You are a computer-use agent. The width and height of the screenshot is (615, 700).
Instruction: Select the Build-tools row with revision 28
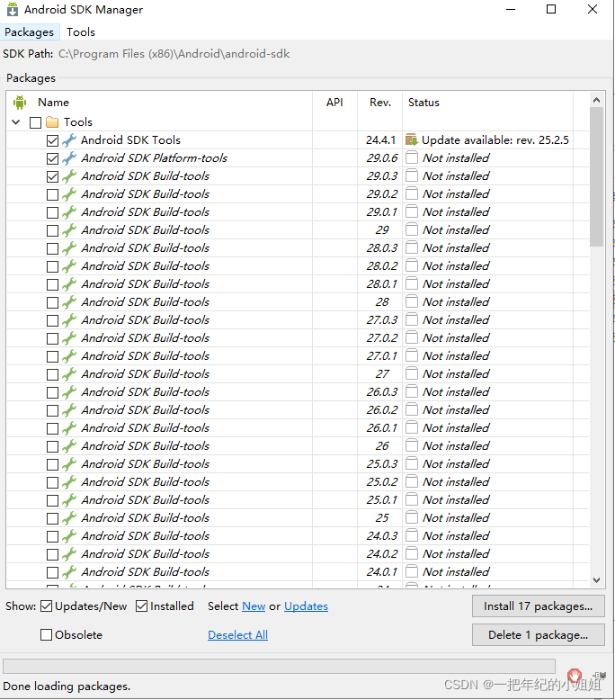coord(298,302)
